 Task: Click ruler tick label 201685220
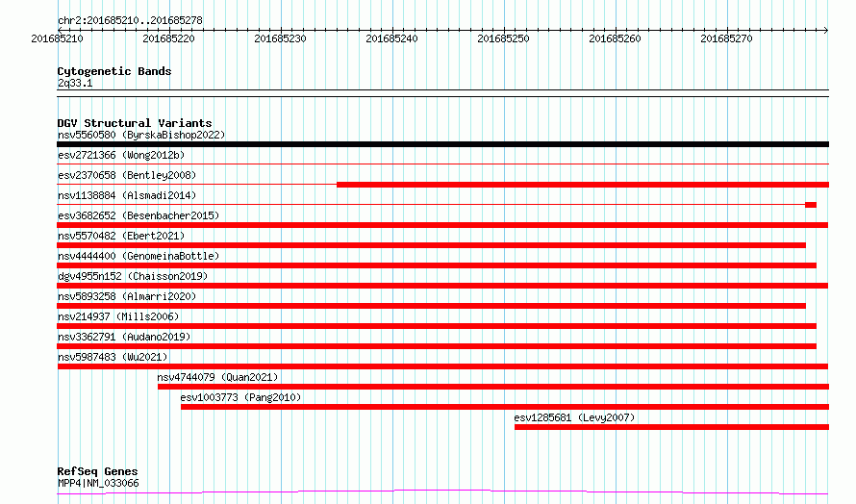pyautogui.click(x=168, y=38)
